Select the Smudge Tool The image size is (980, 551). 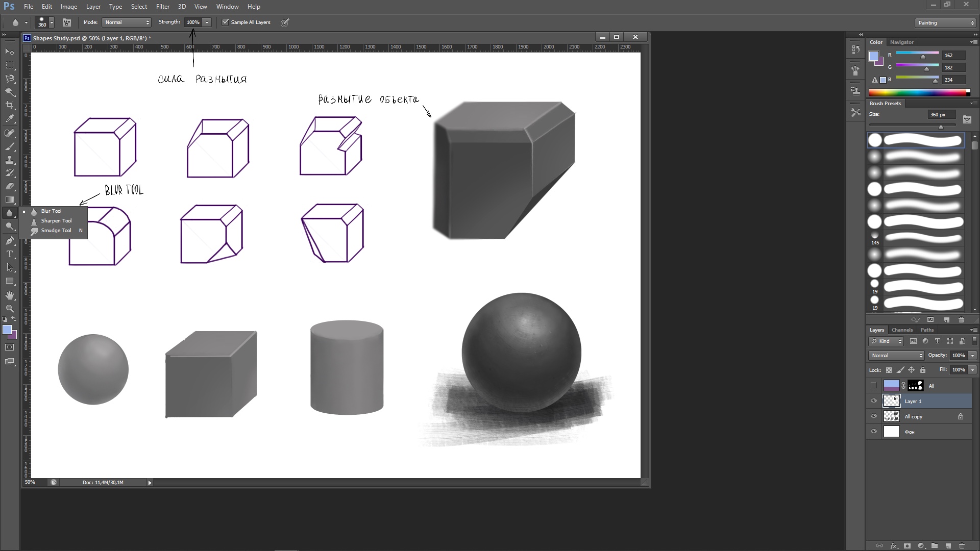[x=56, y=230]
